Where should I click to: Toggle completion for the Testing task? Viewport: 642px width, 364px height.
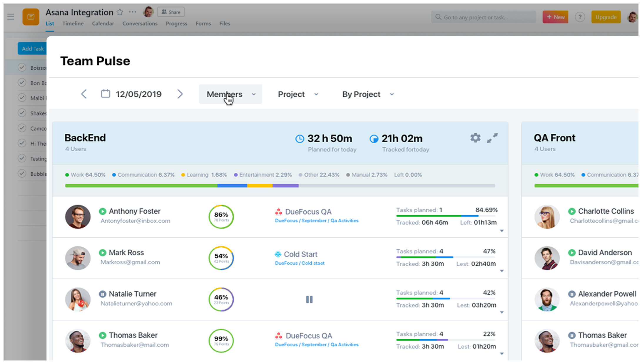(x=22, y=158)
